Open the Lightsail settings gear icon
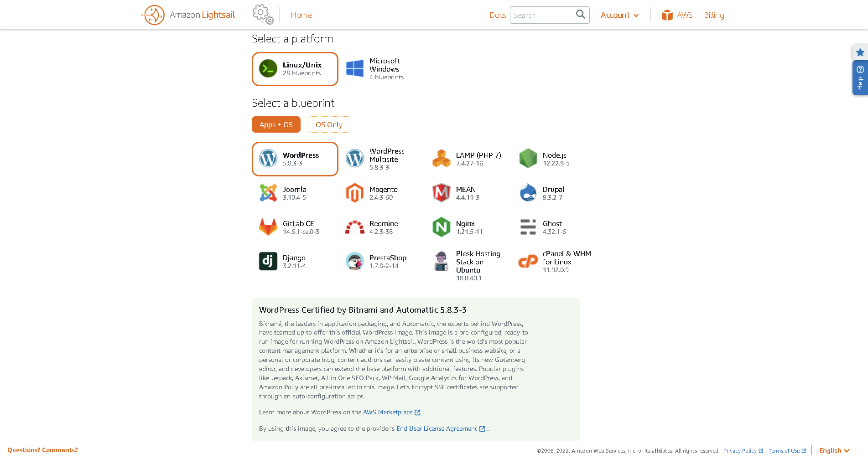This screenshot has width=868, height=459. pos(262,14)
